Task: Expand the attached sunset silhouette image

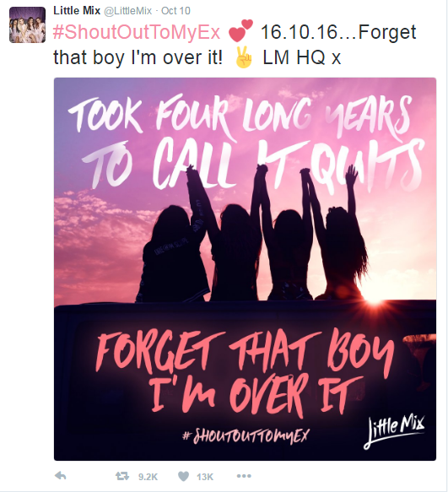Action: click(x=245, y=269)
